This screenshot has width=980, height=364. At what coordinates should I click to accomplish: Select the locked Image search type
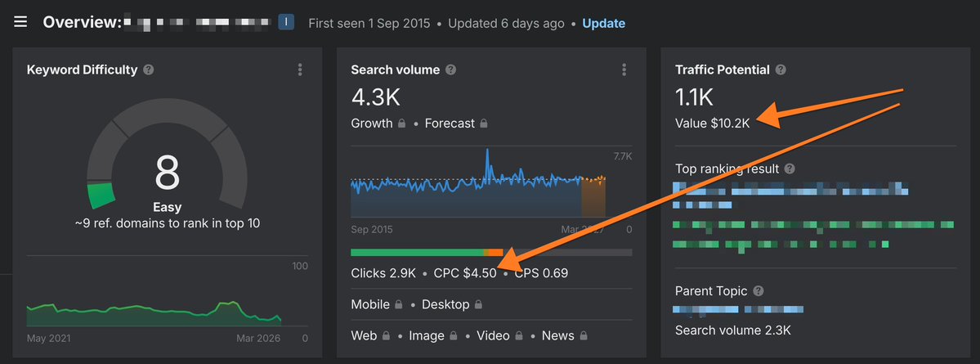pos(434,336)
